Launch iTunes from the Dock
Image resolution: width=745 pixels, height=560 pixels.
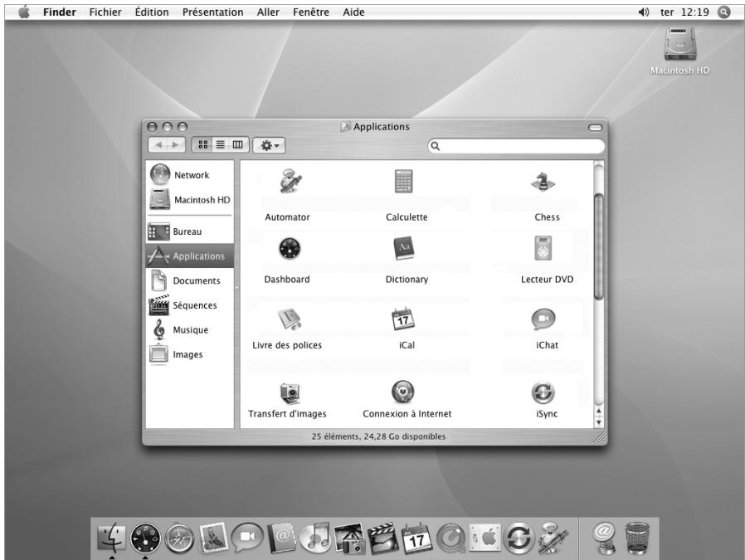(315, 538)
